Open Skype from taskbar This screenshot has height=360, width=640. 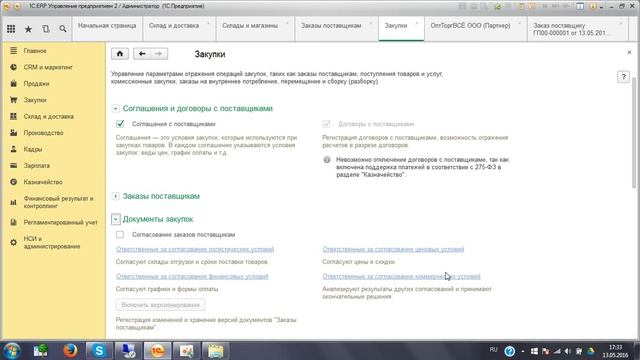coord(99,351)
